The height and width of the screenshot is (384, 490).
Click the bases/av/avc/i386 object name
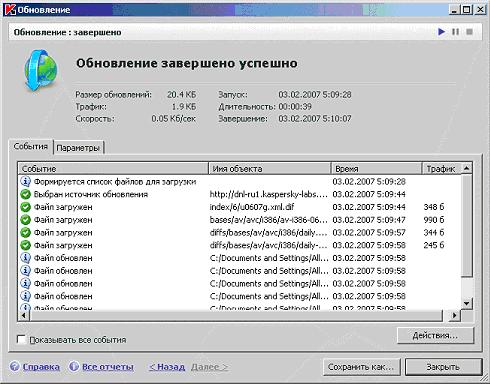[268, 220]
